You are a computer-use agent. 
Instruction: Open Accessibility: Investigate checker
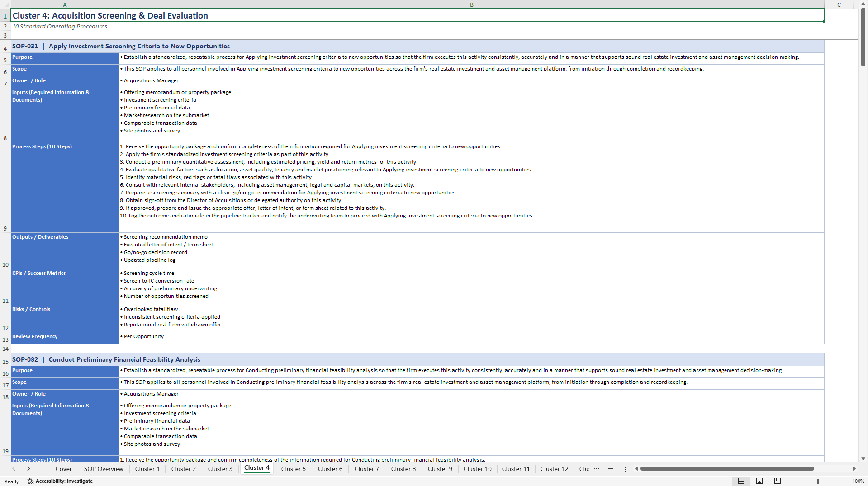[x=60, y=481]
